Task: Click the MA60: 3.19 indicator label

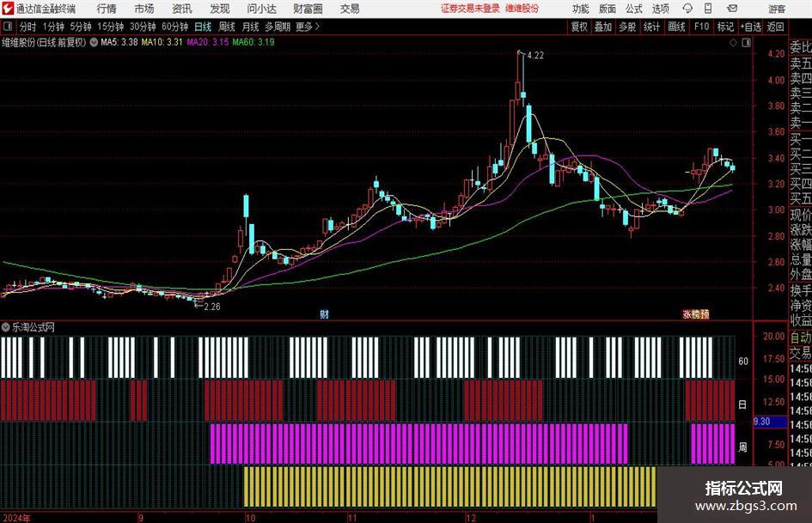Action: tap(253, 42)
